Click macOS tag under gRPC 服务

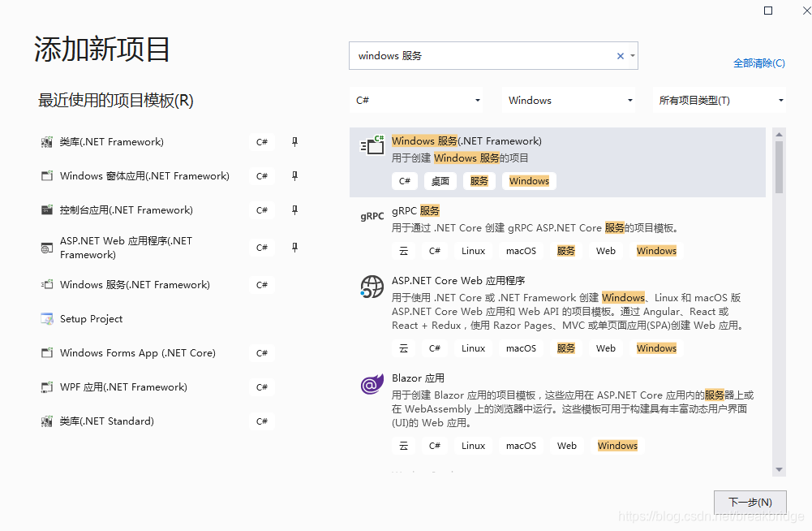521,251
